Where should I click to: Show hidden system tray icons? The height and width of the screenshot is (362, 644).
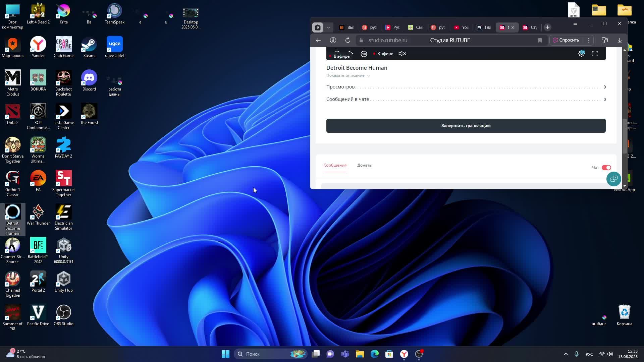coord(566,354)
